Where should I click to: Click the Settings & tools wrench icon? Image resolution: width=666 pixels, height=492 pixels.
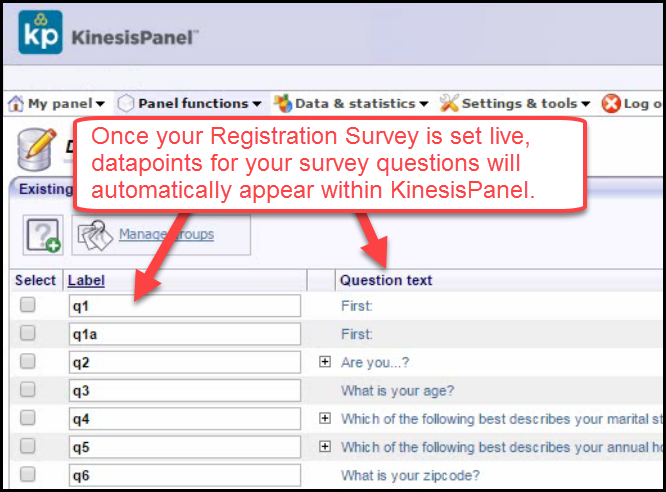pyautogui.click(x=449, y=103)
